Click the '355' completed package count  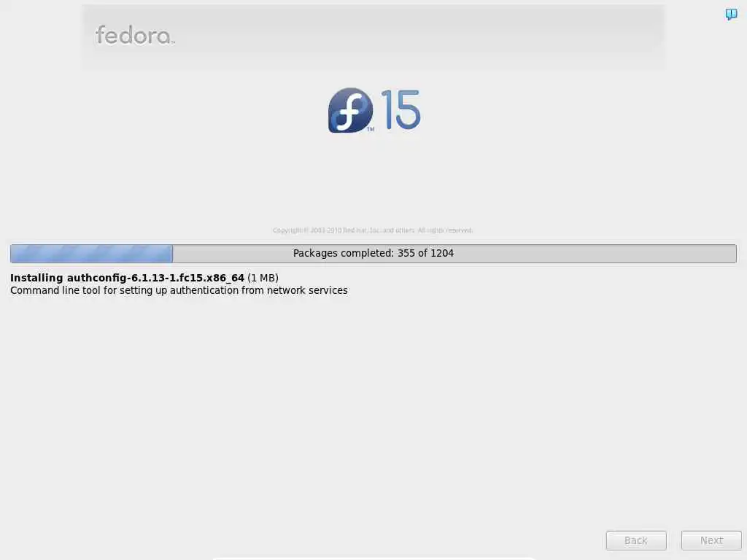(x=406, y=253)
